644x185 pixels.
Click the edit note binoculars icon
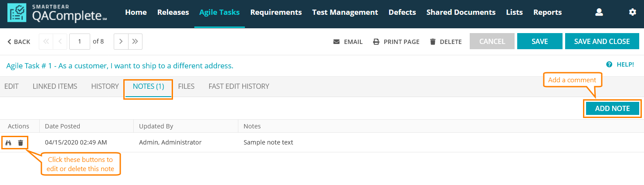[x=8, y=142]
